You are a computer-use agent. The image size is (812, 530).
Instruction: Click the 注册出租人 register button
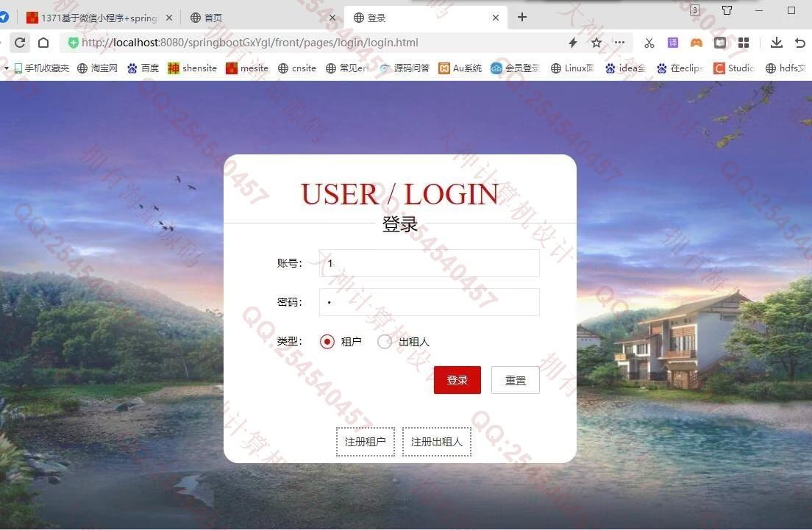click(437, 442)
